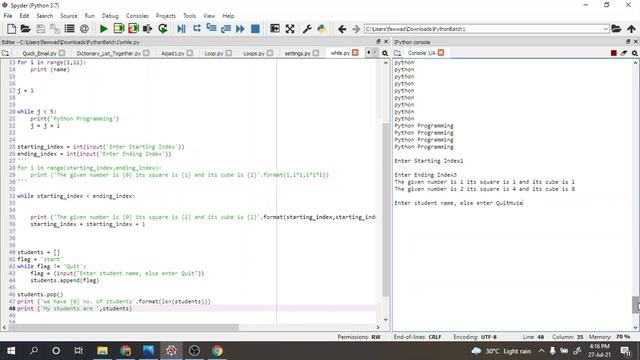Run selection or current line icon
640x360 pixels.
click(x=147, y=29)
